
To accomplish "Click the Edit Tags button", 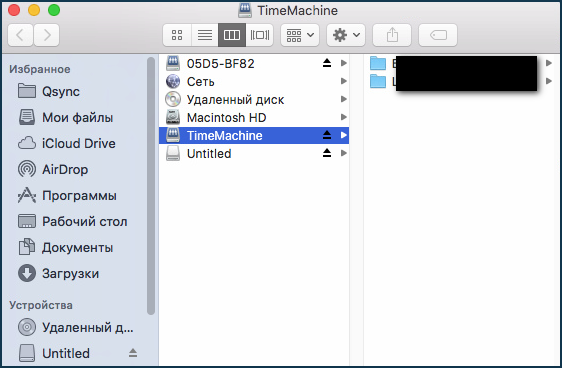I will 438,35.
